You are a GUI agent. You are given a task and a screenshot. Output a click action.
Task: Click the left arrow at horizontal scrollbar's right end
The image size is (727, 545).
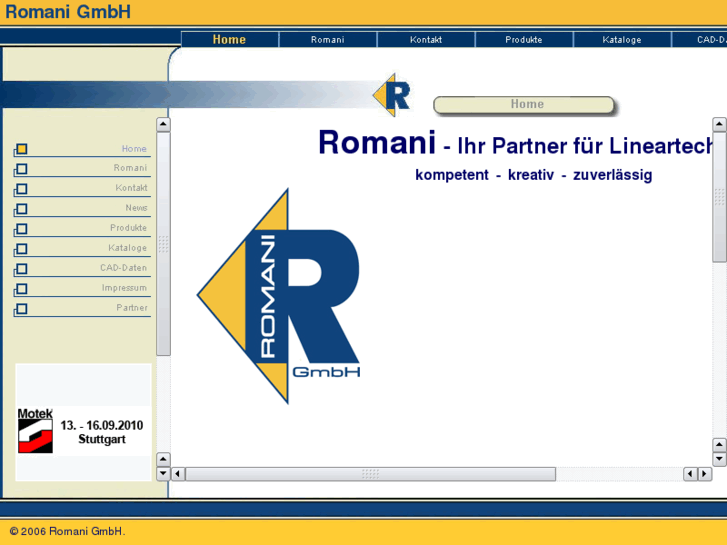[690, 474]
